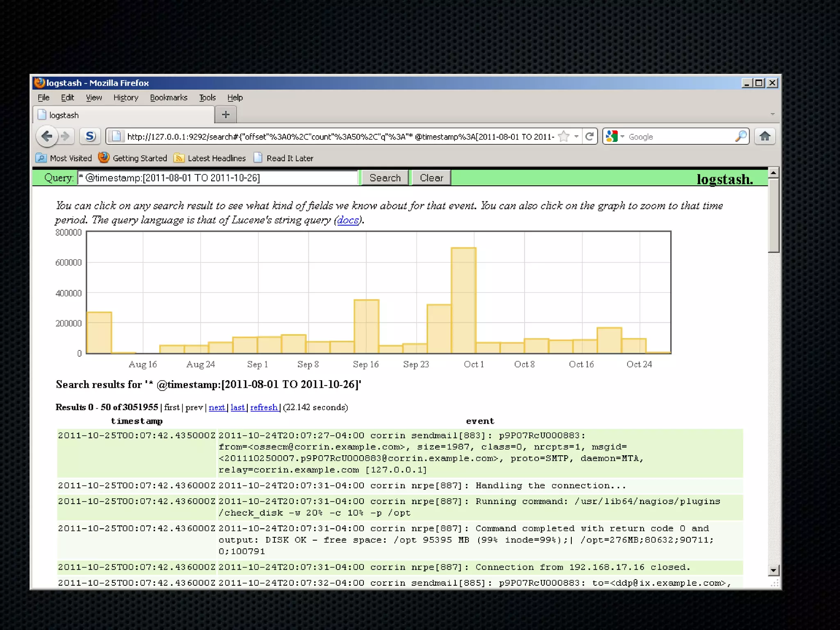Click the Forward navigation arrow
Screen dimensions: 840x630
coord(65,136)
